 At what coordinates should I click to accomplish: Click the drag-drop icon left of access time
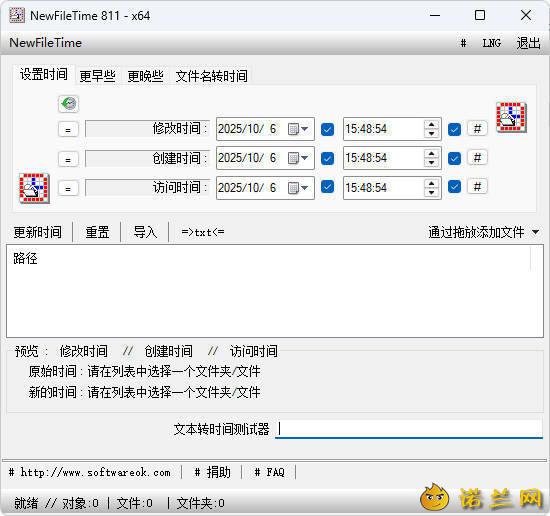click(34, 188)
